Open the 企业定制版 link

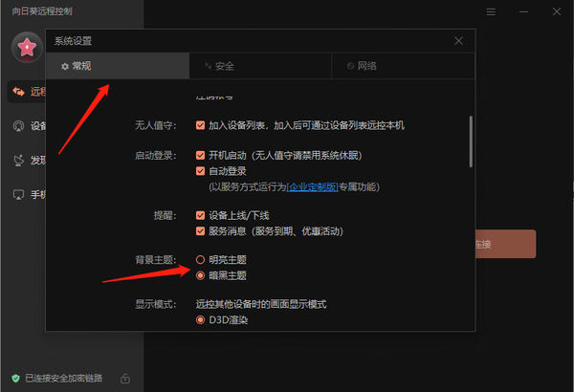(312, 187)
